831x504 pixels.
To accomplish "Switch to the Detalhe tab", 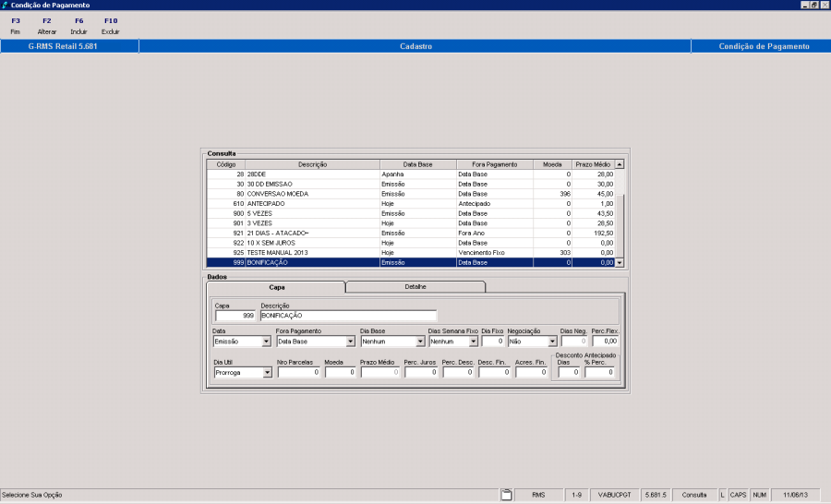I will 415,287.
